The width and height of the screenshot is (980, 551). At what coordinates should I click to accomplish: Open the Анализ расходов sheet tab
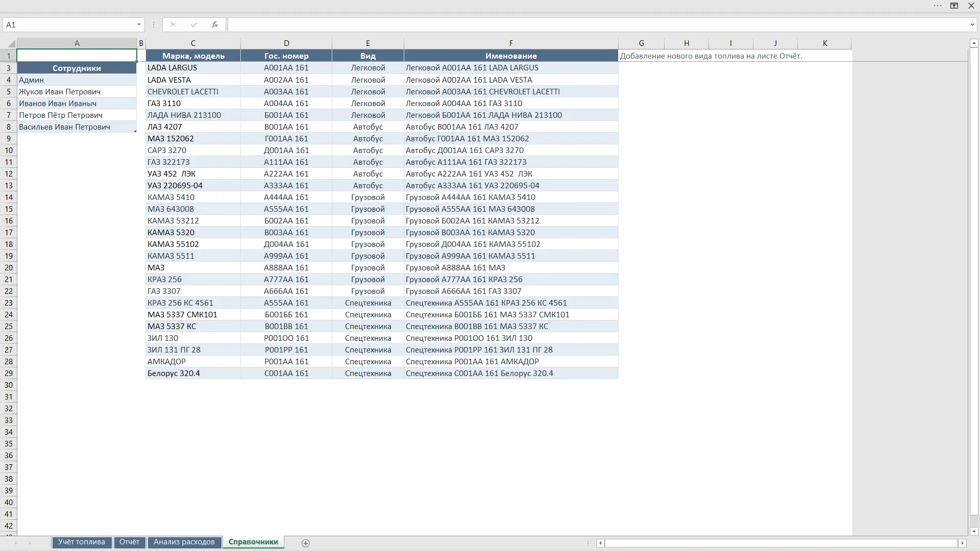click(x=184, y=542)
